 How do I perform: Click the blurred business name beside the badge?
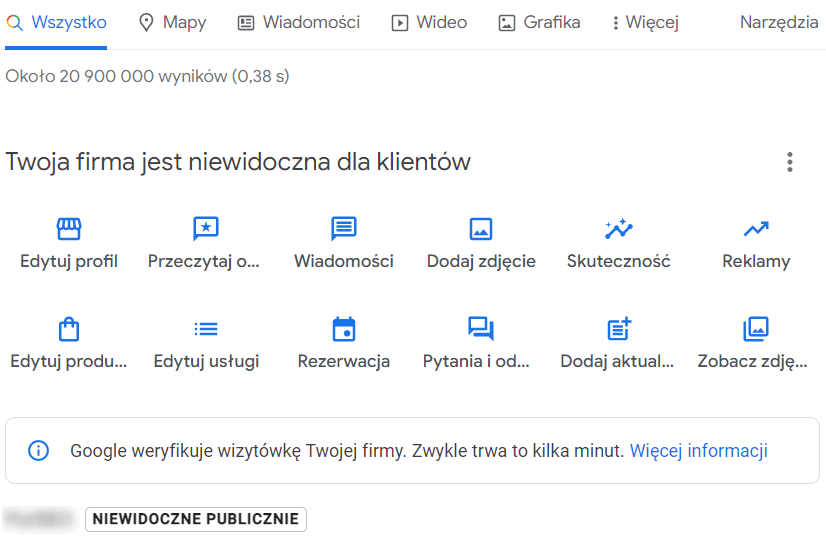pos(38,519)
